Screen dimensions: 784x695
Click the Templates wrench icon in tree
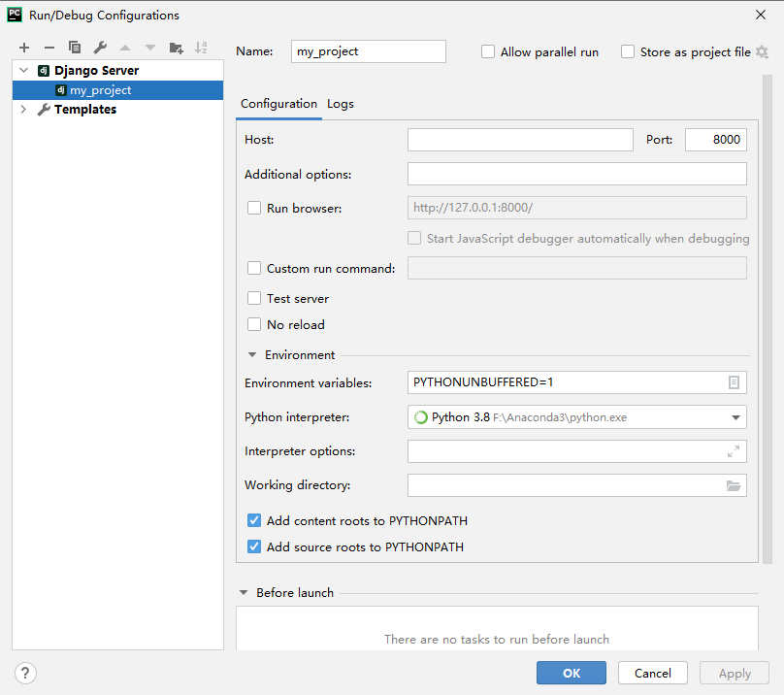[x=44, y=109]
